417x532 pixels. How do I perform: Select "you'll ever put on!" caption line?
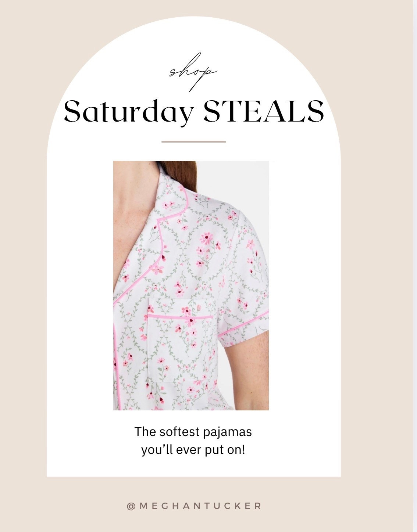pyautogui.click(x=193, y=450)
